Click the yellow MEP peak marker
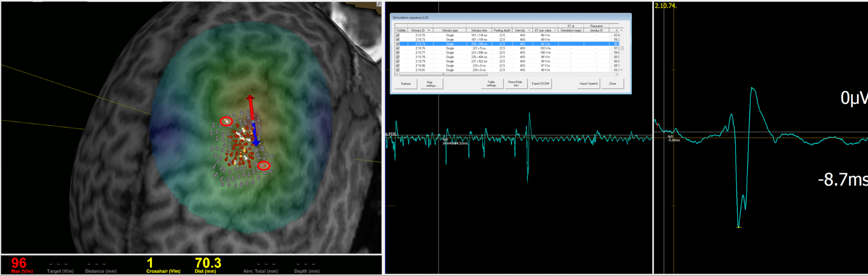This screenshot has width=868, height=276. [x=739, y=227]
